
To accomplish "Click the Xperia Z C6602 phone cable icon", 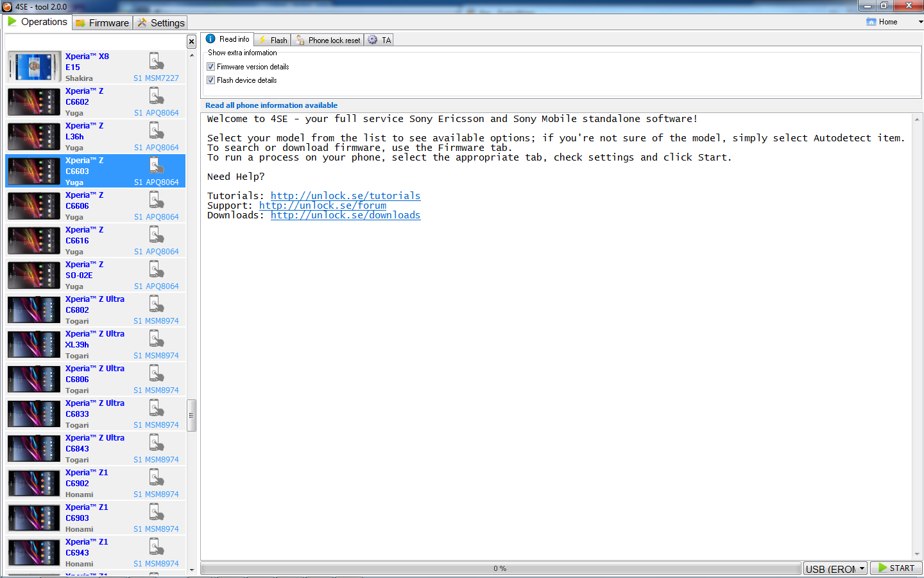I will point(157,96).
